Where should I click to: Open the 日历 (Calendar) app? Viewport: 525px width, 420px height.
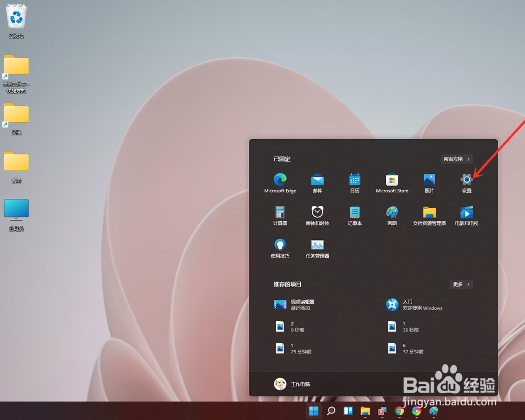(x=354, y=183)
